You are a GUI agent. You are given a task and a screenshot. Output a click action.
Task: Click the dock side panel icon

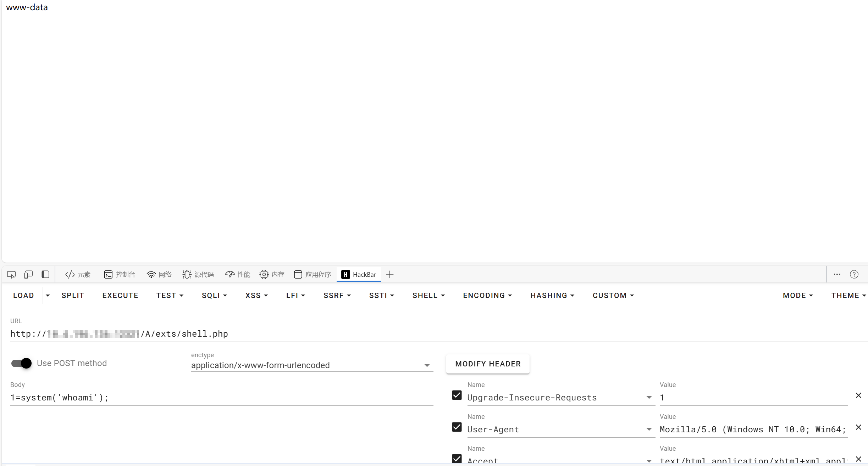45,275
